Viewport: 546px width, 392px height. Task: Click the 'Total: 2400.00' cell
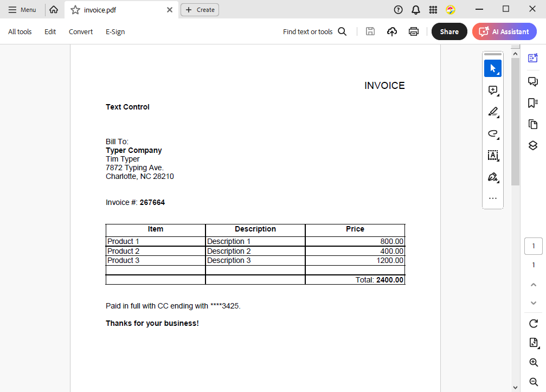[355, 280]
